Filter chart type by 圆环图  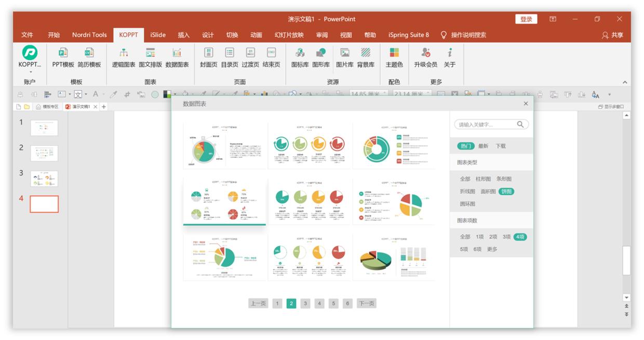click(467, 203)
